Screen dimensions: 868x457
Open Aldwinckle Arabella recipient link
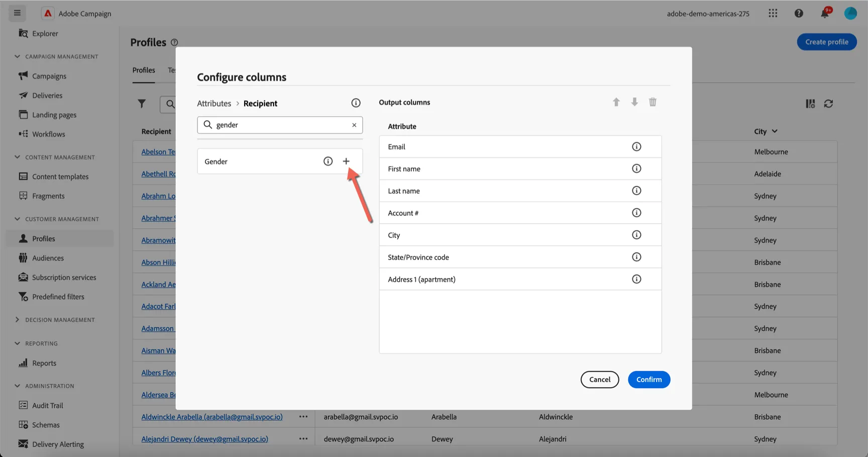click(x=212, y=417)
